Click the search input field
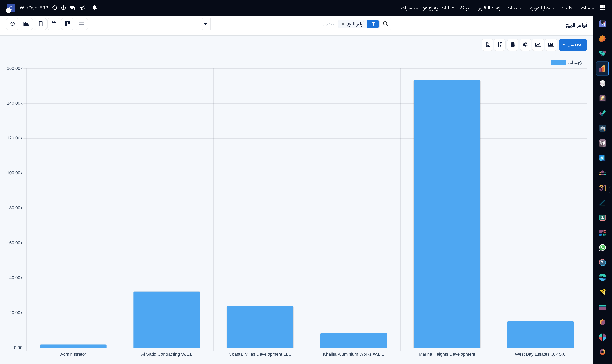 click(x=274, y=24)
